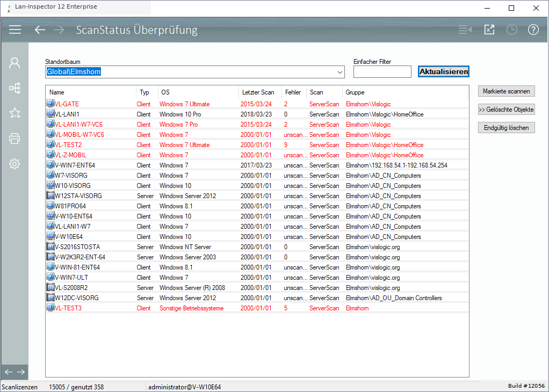Open the printer sidebar icon

point(15,139)
